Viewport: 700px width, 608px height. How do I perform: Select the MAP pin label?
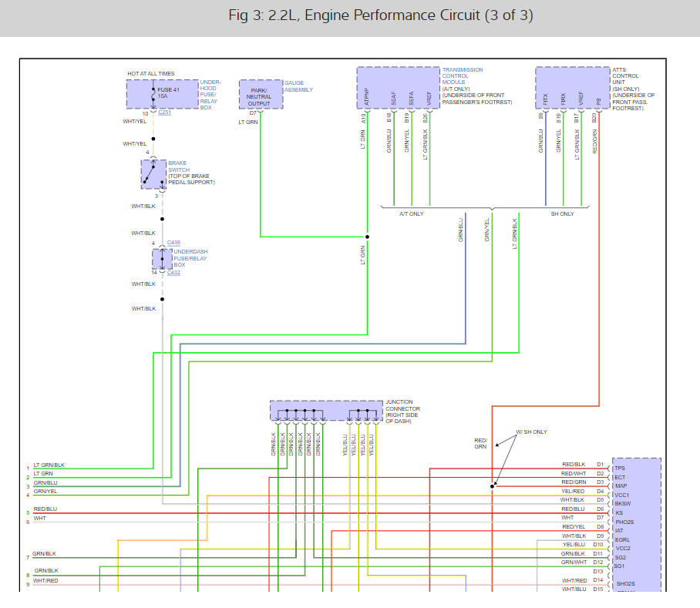click(621, 485)
